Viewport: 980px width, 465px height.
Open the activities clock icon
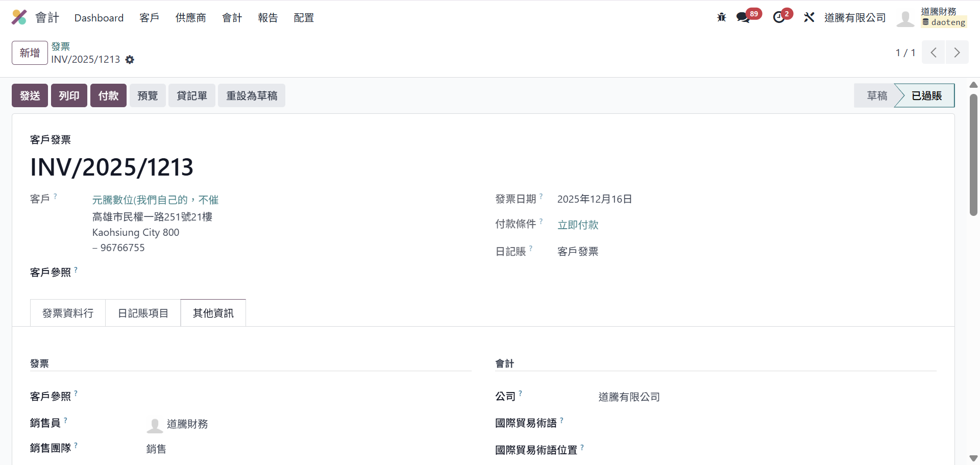click(779, 17)
